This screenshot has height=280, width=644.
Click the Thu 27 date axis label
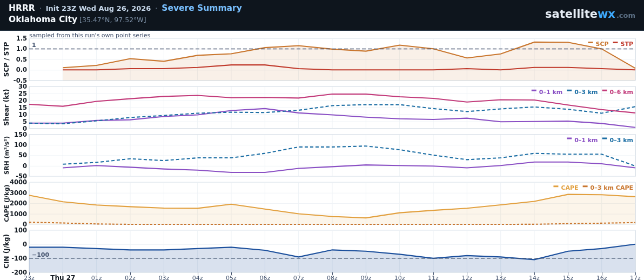pyautogui.click(x=63, y=277)
